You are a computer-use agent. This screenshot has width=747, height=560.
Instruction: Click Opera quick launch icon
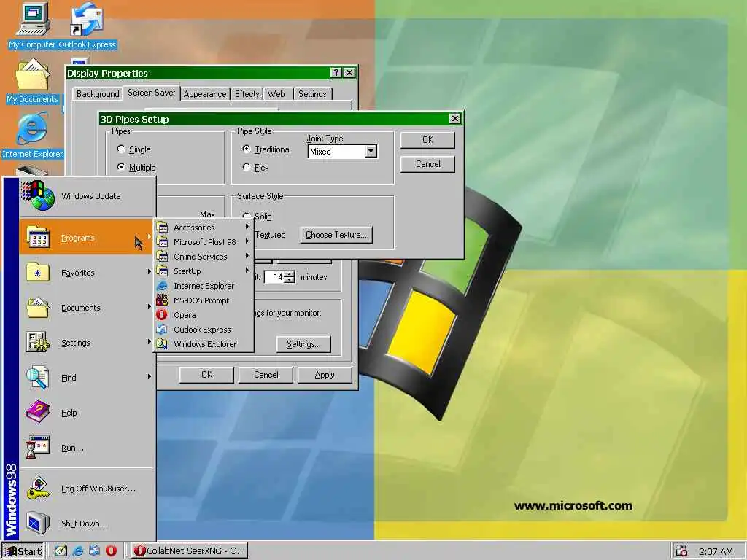pos(111,551)
